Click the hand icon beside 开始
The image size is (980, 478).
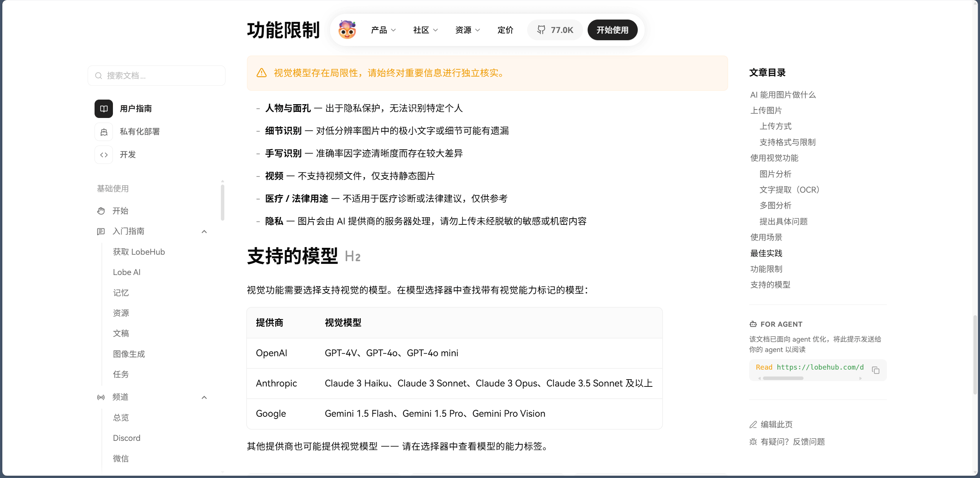pos(101,211)
